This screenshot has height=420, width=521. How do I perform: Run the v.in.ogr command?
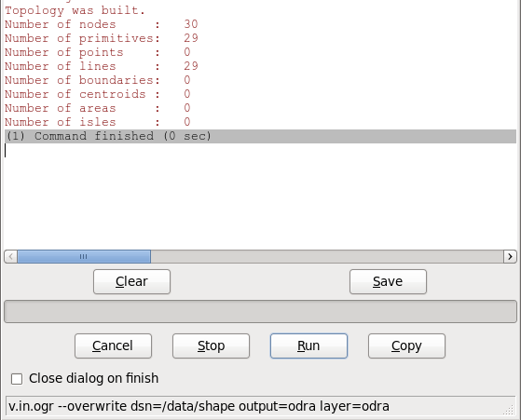click(308, 345)
